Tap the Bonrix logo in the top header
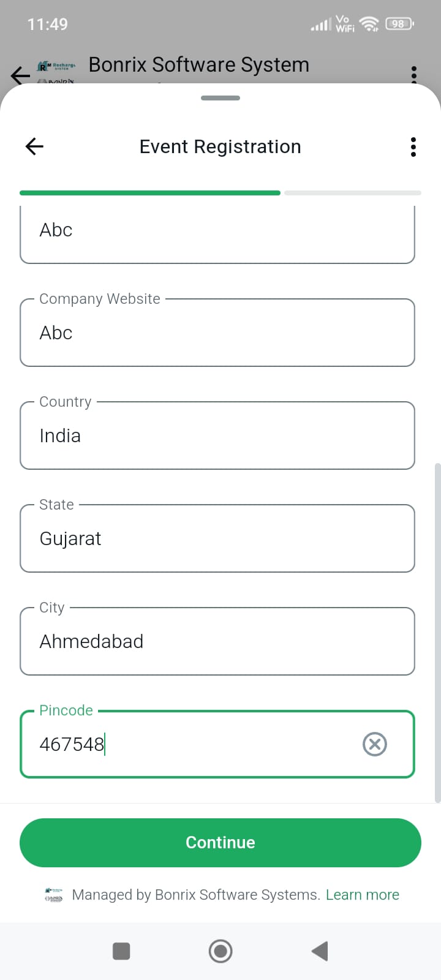 click(56, 71)
